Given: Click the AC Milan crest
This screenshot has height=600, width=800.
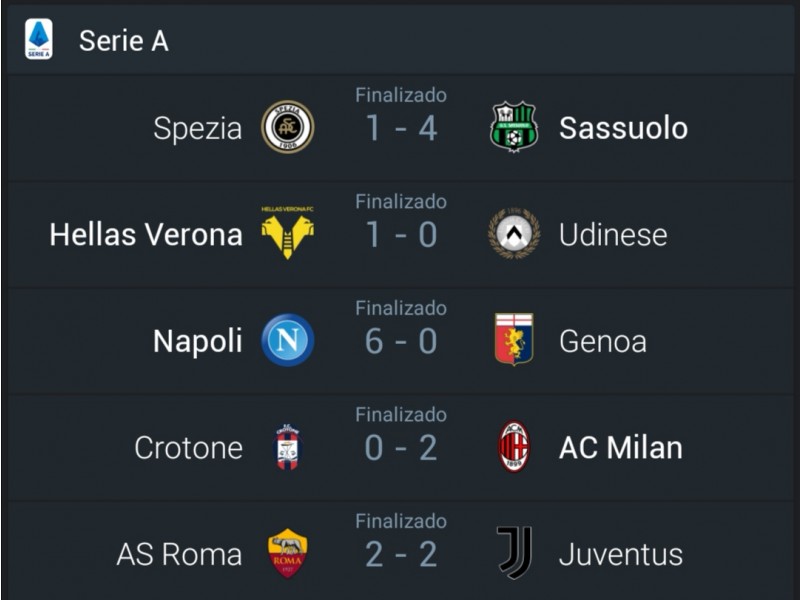Looking at the screenshot, I should click(514, 446).
